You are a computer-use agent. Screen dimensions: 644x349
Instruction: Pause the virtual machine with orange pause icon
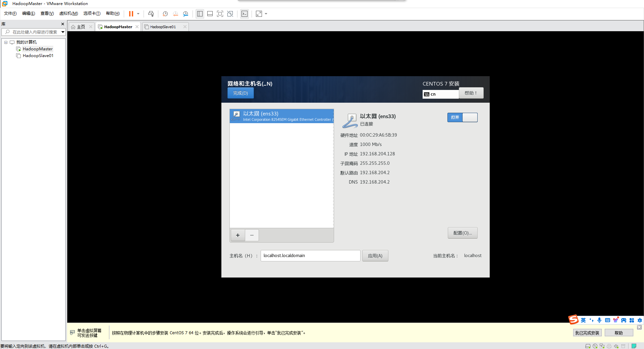(x=131, y=14)
